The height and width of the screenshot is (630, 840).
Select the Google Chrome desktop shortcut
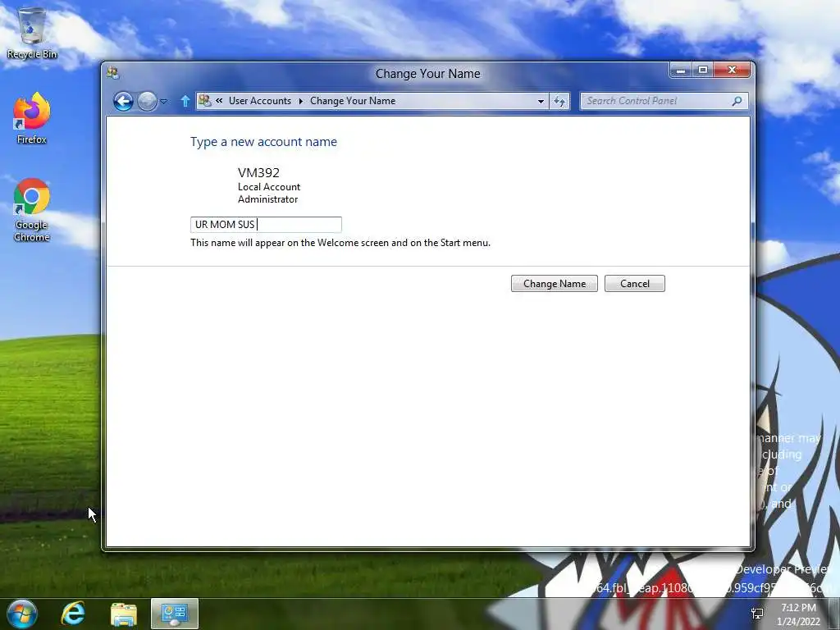[32, 210]
